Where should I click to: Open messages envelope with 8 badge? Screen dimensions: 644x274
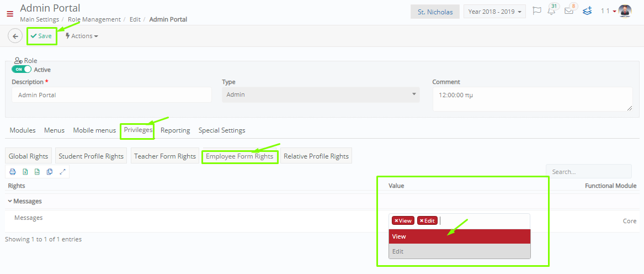coord(569,10)
